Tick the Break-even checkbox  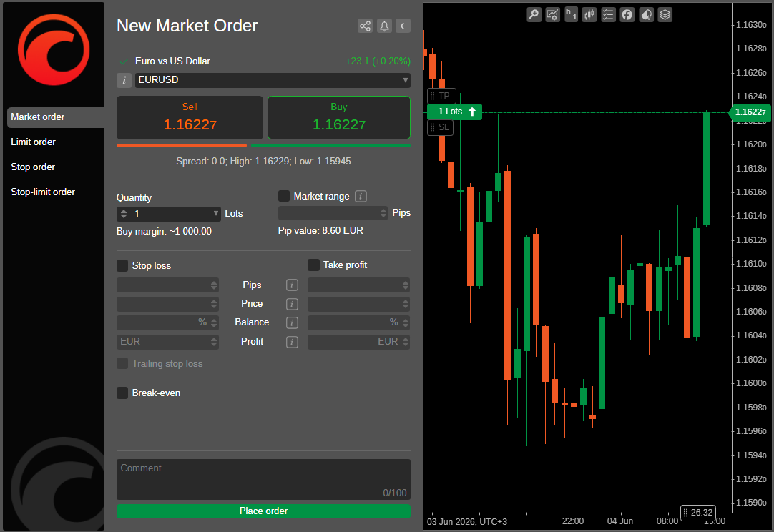coord(122,393)
